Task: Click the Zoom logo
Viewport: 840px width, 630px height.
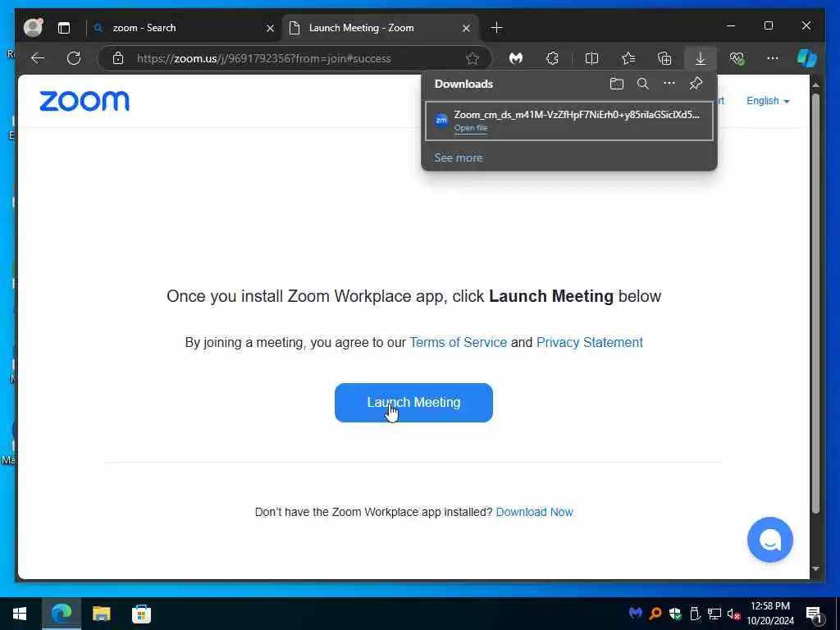Action: click(84, 101)
